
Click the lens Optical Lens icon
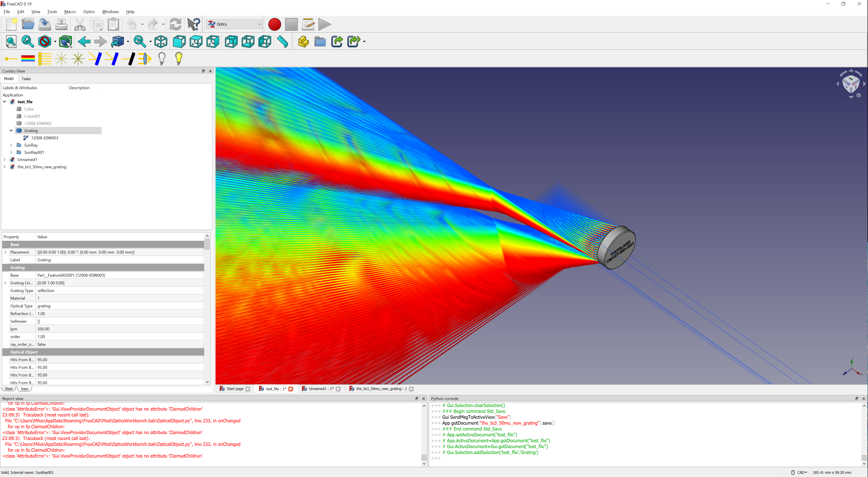[145, 59]
